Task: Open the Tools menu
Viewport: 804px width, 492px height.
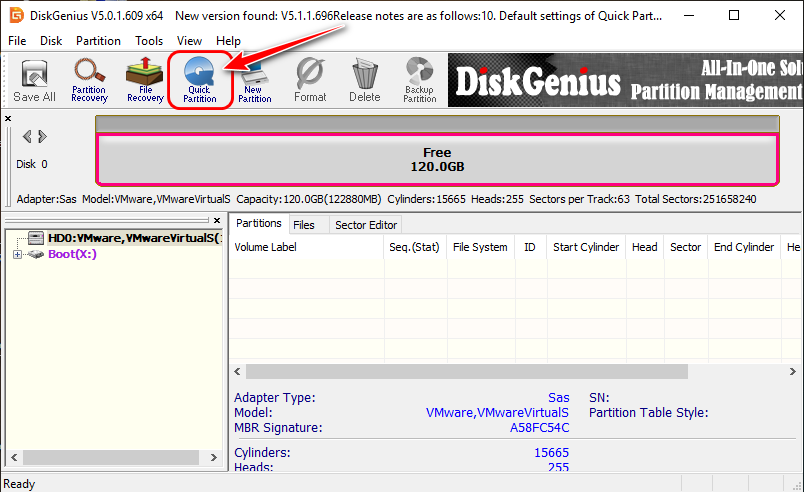Action: [x=149, y=41]
